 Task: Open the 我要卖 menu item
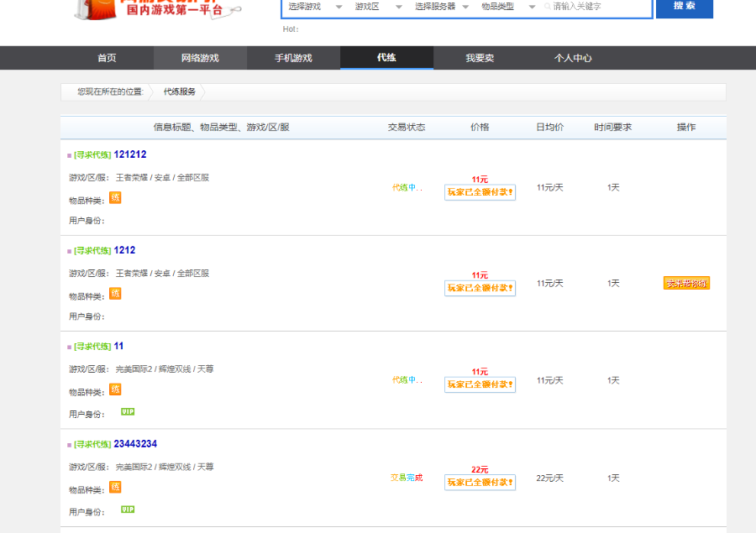(480, 58)
